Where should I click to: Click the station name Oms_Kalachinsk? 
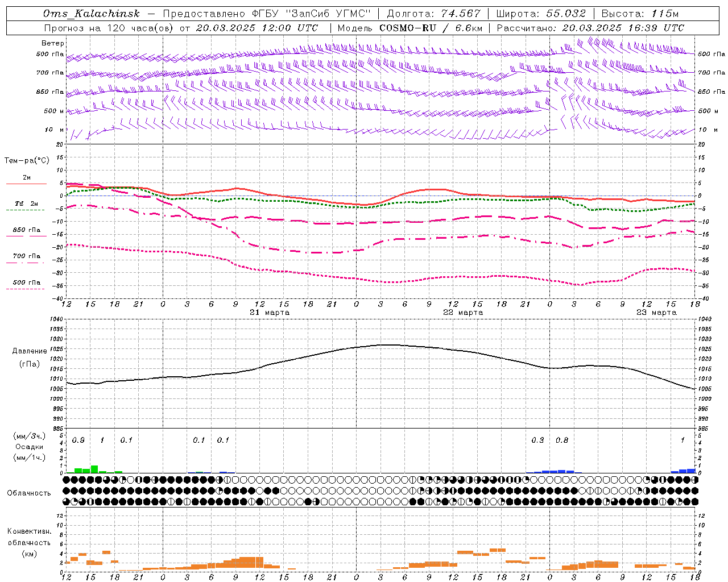pos(92,14)
